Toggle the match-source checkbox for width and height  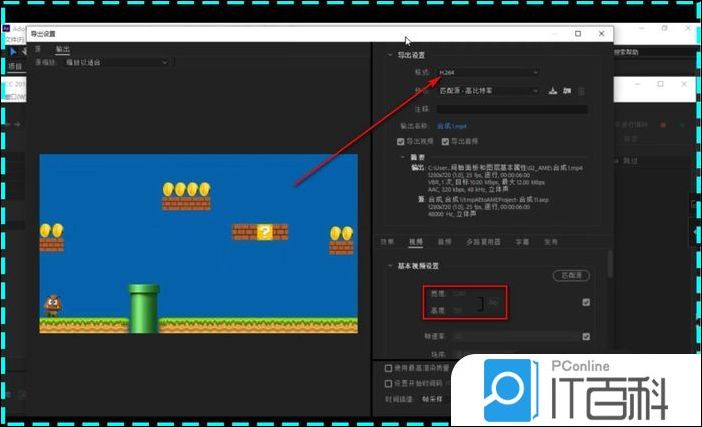click(x=586, y=303)
